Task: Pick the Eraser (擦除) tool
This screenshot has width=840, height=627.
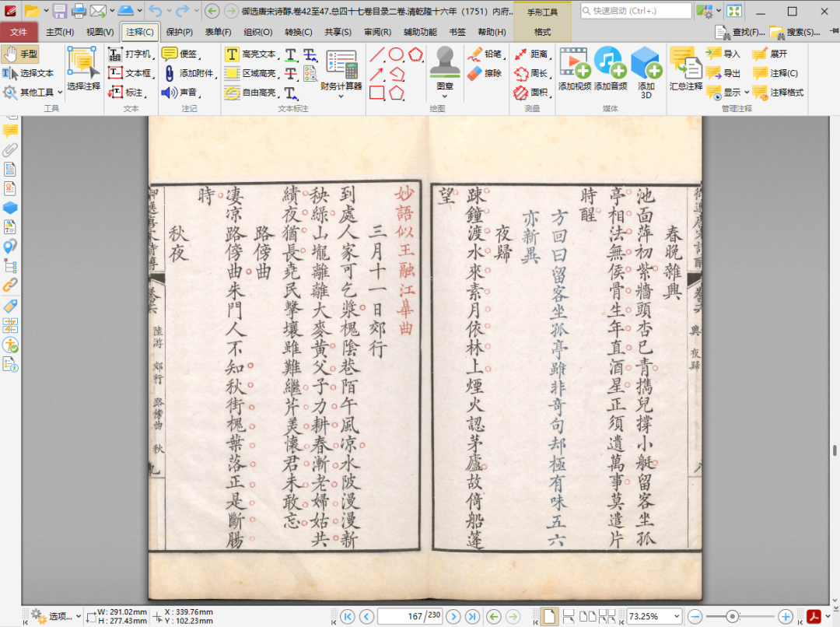Action: click(x=485, y=73)
